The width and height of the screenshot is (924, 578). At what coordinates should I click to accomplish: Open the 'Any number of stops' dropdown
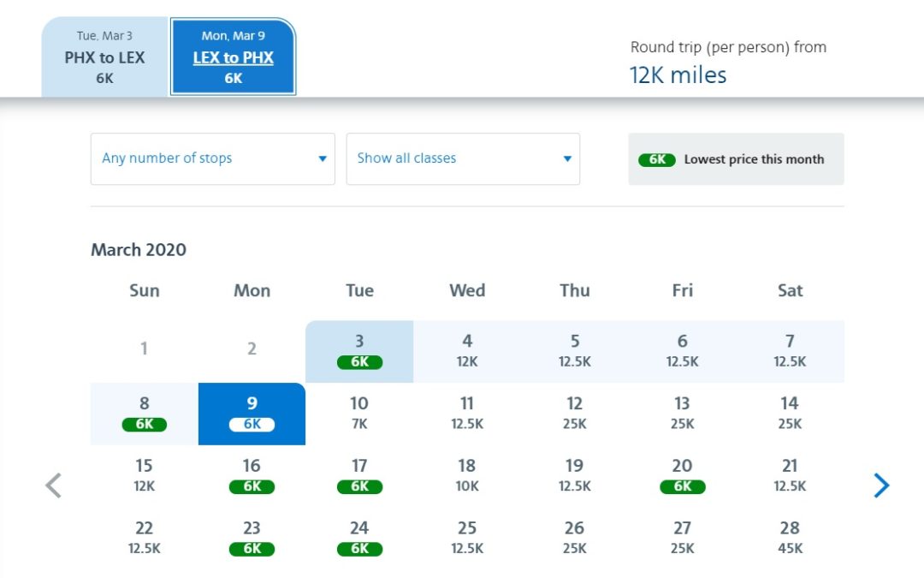[x=212, y=158]
